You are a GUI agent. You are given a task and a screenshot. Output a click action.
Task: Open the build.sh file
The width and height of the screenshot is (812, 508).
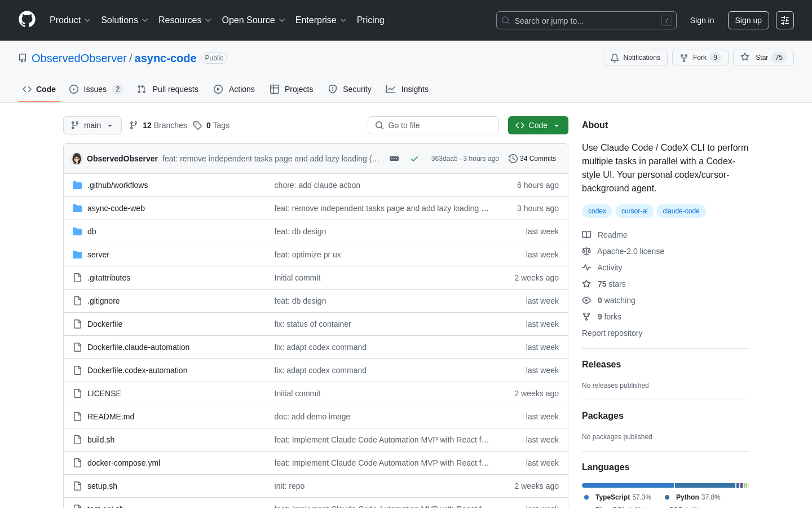tap(101, 440)
